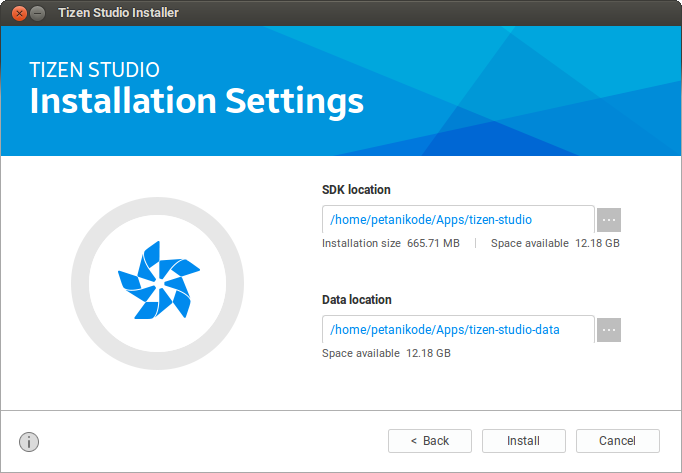Click Space available text under Data location
682x473 pixels.
coord(386,353)
